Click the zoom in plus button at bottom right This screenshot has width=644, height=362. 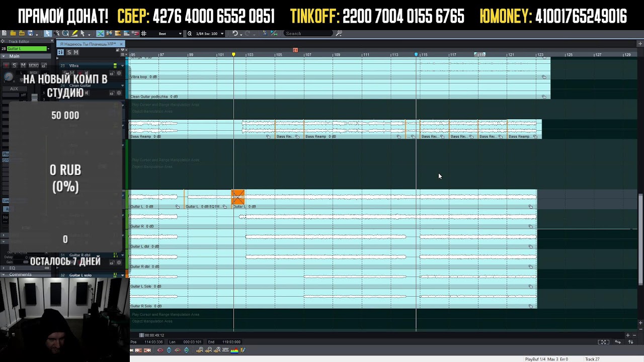pos(628,335)
